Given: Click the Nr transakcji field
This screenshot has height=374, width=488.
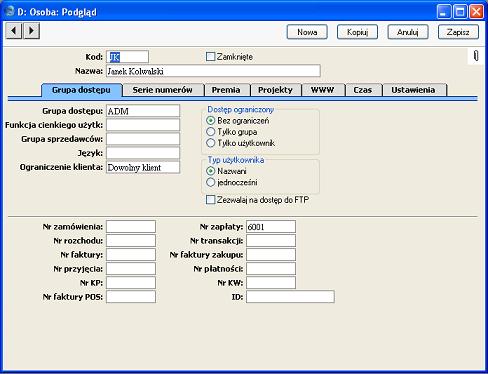Looking at the screenshot, I should pyautogui.click(x=271, y=241).
